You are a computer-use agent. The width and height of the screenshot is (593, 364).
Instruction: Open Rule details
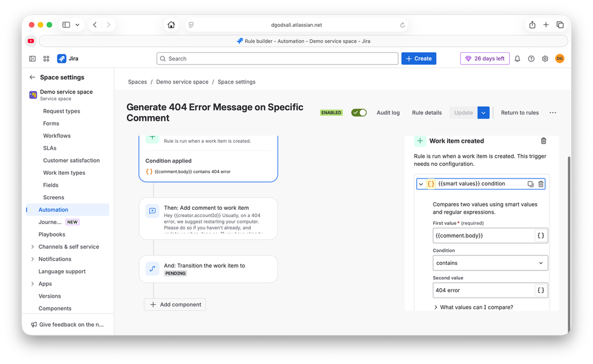[427, 113]
